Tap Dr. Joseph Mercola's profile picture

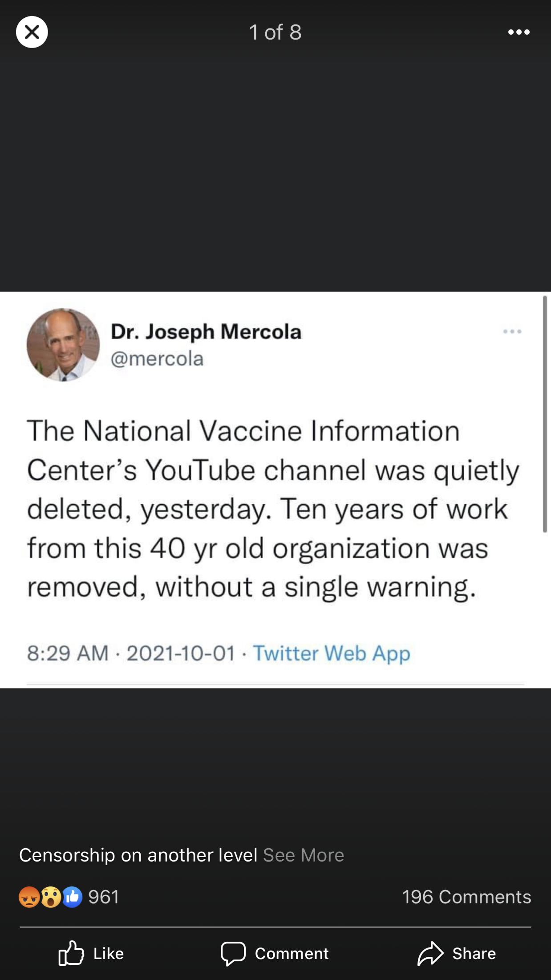click(63, 345)
